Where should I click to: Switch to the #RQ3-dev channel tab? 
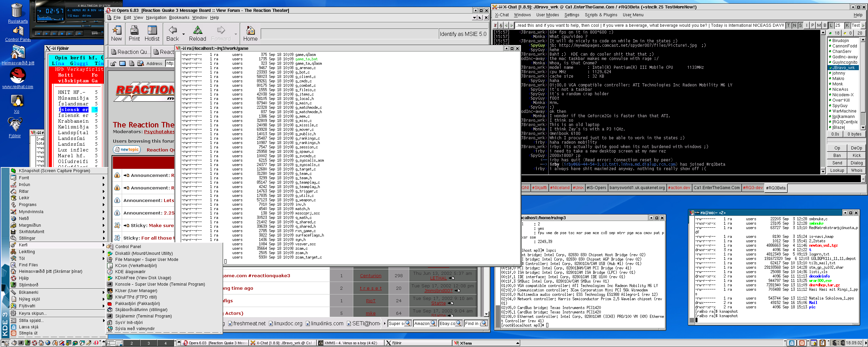point(753,188)
